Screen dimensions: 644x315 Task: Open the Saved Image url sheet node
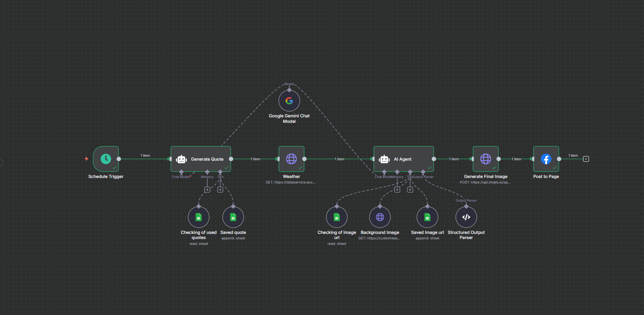(427, 217)
